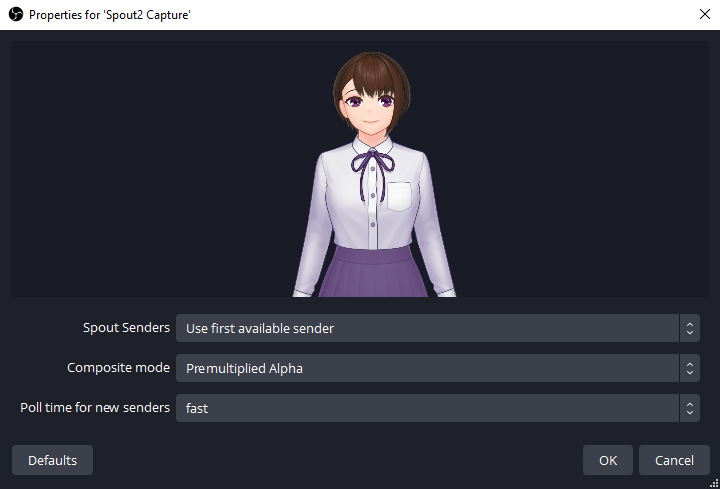The image size is (720, 489).
Task: Click the Composite mode label
Action: [x=118, y=367]
